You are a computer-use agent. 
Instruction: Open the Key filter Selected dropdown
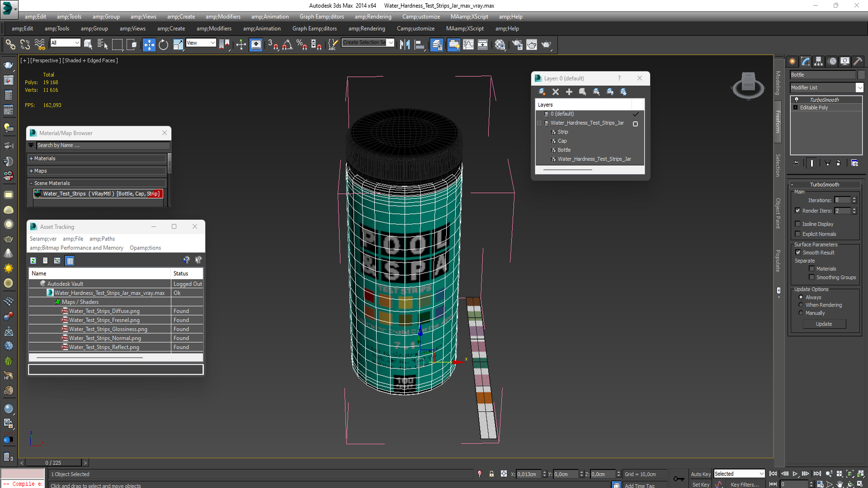point(739,474)
